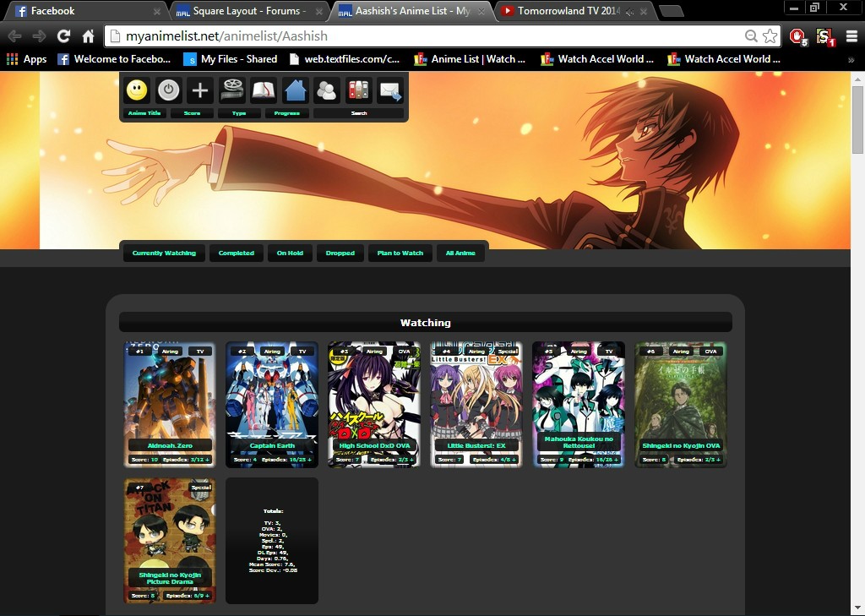
Task: Go to the blue house home icon
Action: (x=295, y=90)
